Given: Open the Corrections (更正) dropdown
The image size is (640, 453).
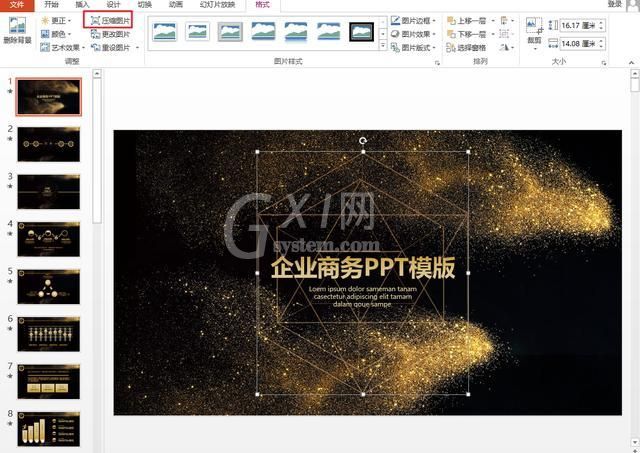Looking at the screenshot, I should (x=57, y=20).
